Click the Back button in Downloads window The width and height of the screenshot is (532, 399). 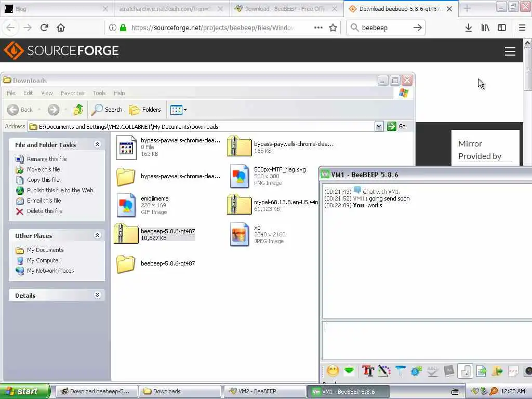click(20, 110)
